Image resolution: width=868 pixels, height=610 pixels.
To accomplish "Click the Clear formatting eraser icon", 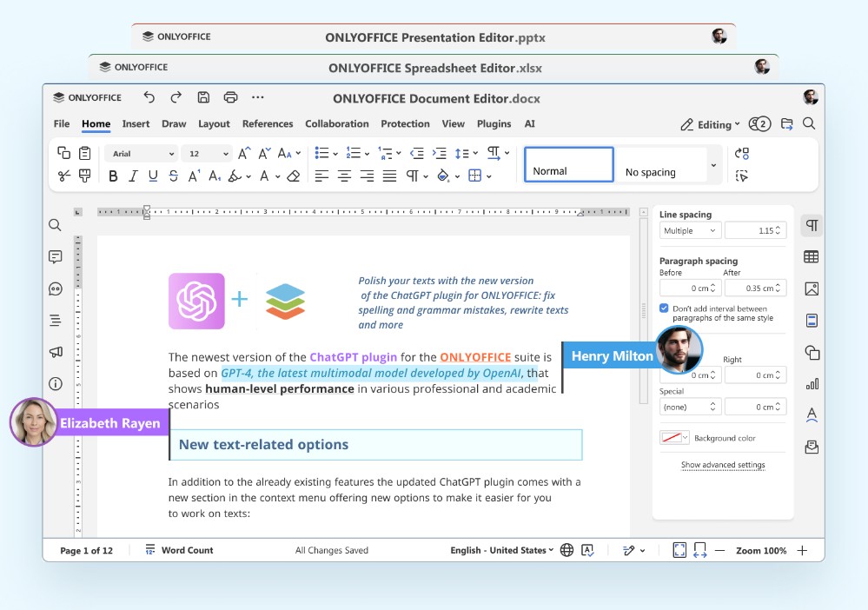I will tap(293, 175).
